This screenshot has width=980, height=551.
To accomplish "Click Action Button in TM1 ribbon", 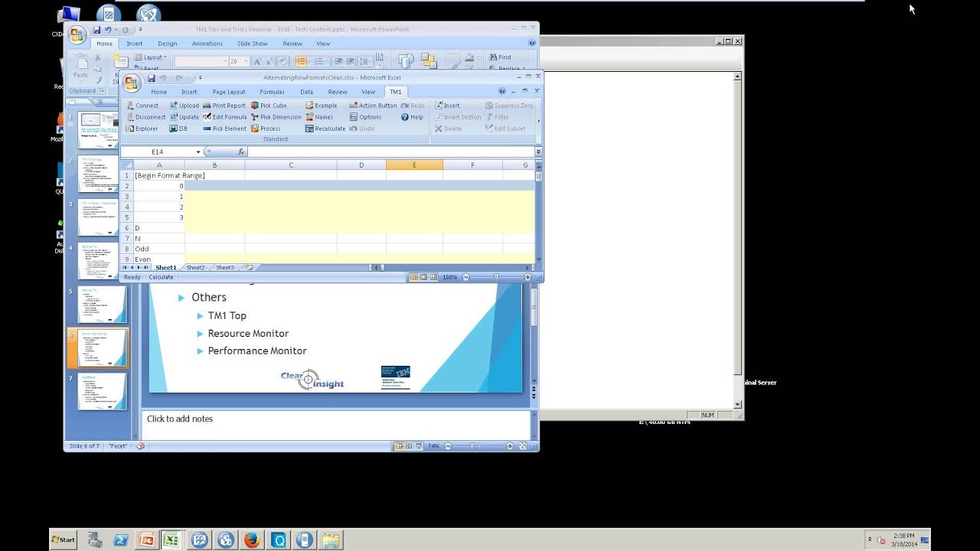I will [373, 106].
